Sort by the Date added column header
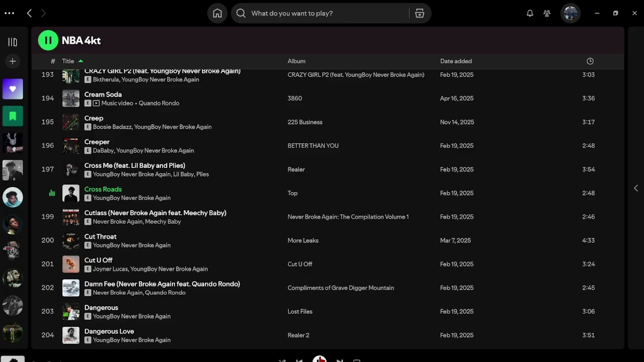The height and width of the screenshot is (362, 644). [456, 61]
